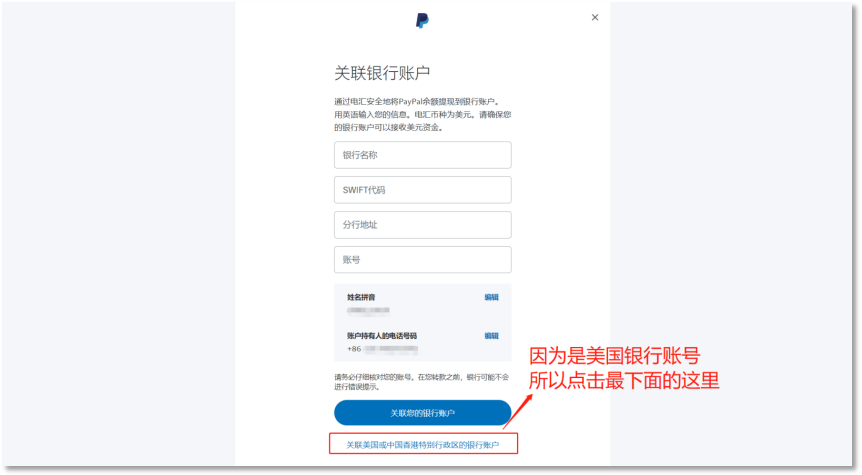Click the wire transfer description paragraph
This screenshot has height=475, width=862.
(x=423, y=114)
